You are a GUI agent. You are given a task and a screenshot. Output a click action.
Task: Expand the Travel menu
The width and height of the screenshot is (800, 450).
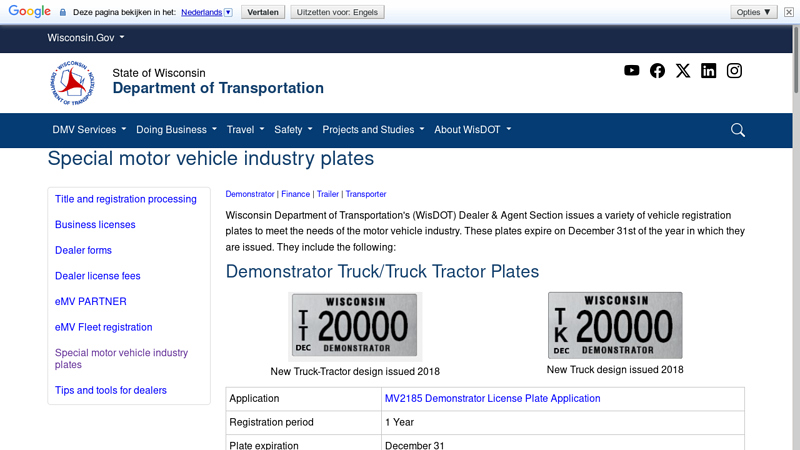tap(245, 130)
